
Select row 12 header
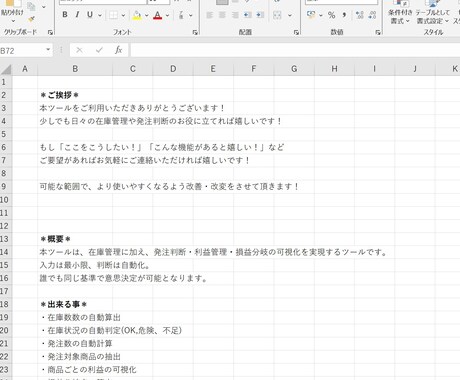point(6,226)
